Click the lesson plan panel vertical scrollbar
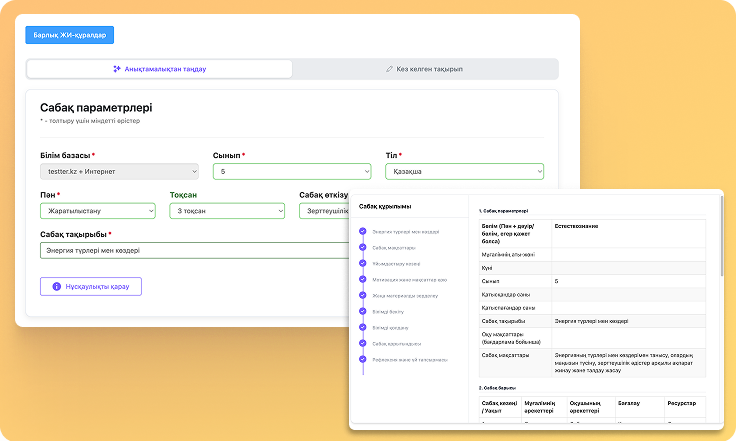 (722, 237)
